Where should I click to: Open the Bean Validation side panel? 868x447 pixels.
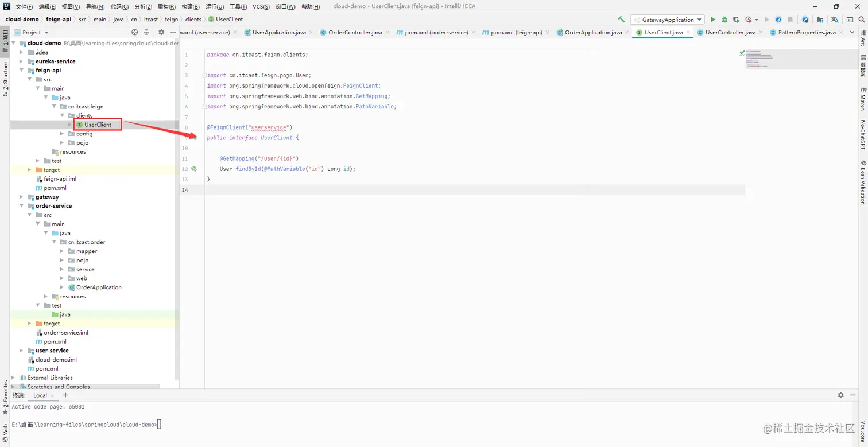tap(863, 182)
